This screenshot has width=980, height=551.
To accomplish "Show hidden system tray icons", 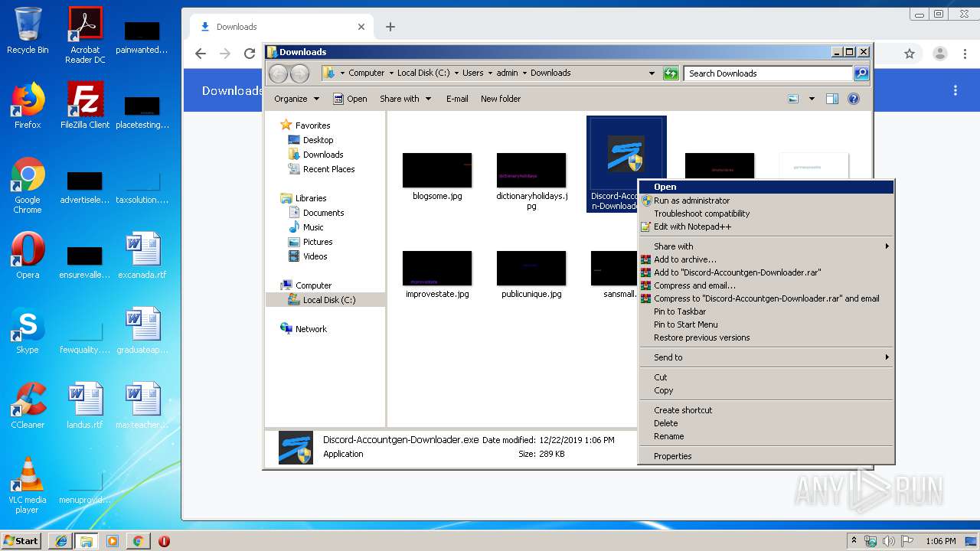I will pyautogui.click(x=854, y=541).
